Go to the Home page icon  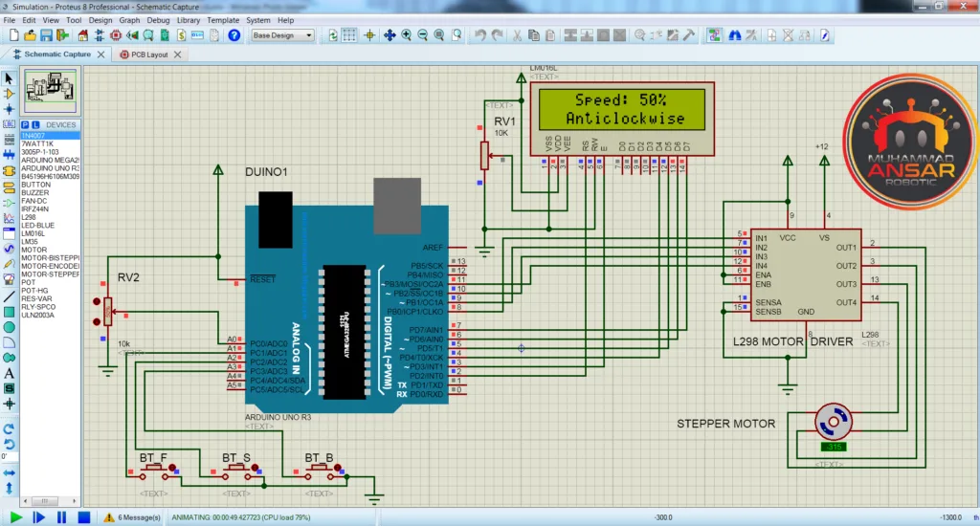tap(82, 35)
